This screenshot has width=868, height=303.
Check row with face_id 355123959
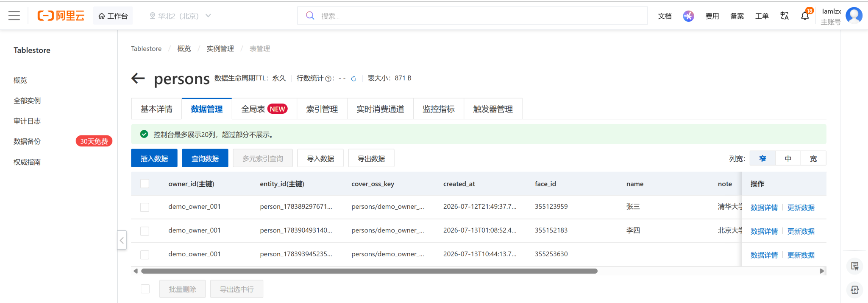point(145,207)
